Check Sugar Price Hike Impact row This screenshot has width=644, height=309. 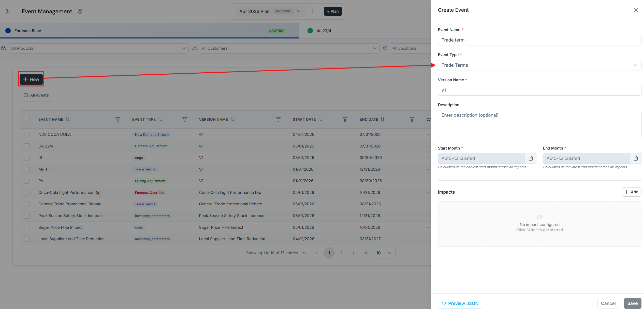pos(27,227)
